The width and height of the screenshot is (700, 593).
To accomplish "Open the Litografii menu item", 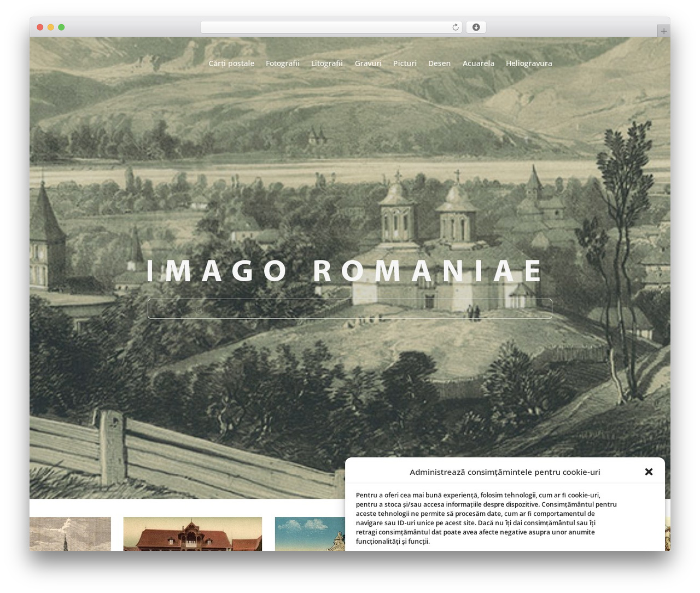I will pos(327,63).
